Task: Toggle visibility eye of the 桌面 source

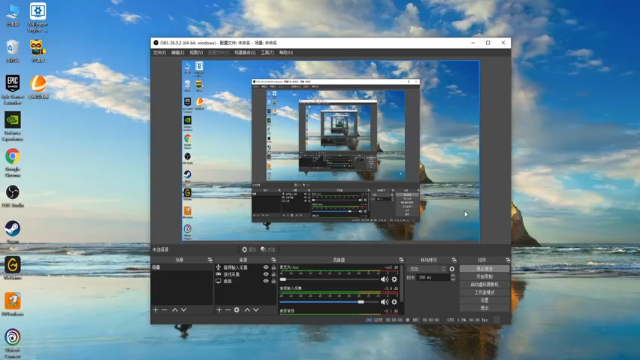Action: click(266, 281)
